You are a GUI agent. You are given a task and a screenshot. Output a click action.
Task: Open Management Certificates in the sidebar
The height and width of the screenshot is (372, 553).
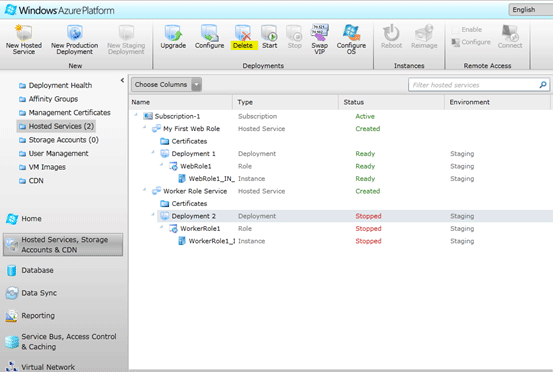[65, 113]
